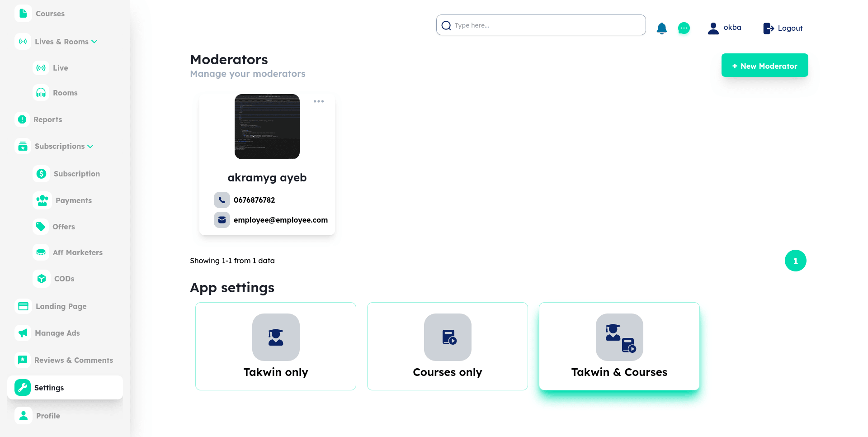Open the Offers menu item
This screenshot has height=437, width=868.
click(x=64, y=227)
